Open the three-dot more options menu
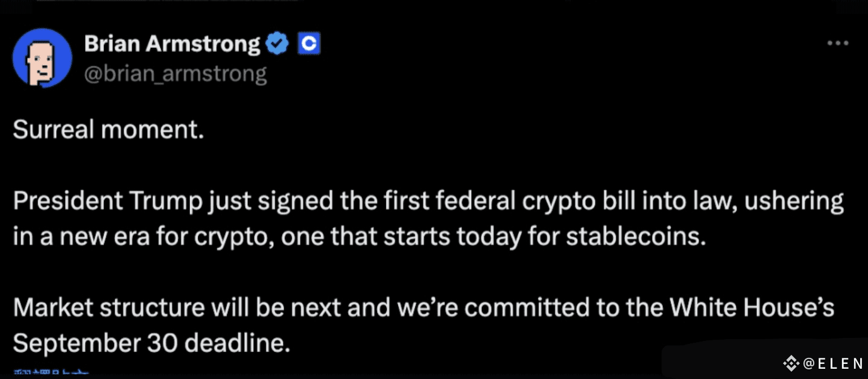This screenshot has height=379, width=868. click(x=838, y=43)
